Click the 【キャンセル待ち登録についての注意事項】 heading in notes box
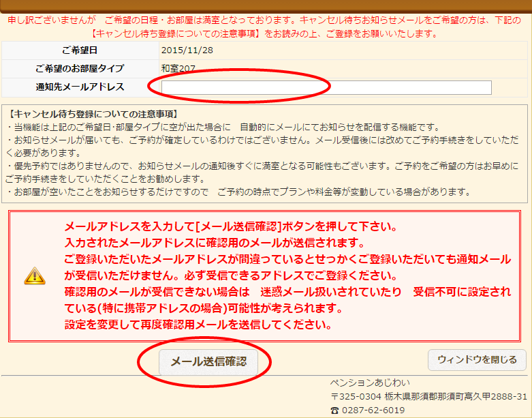 pos(93,114)
